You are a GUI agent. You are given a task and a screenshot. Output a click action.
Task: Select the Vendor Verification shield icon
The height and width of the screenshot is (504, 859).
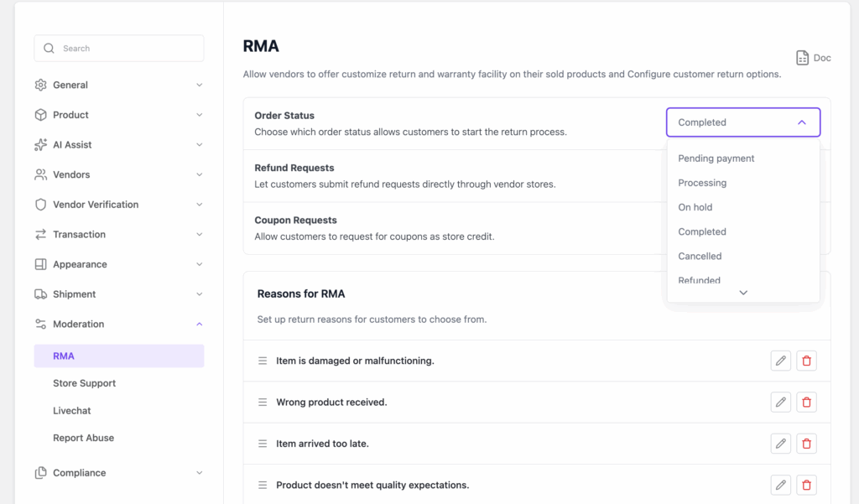tap(39, 204)
